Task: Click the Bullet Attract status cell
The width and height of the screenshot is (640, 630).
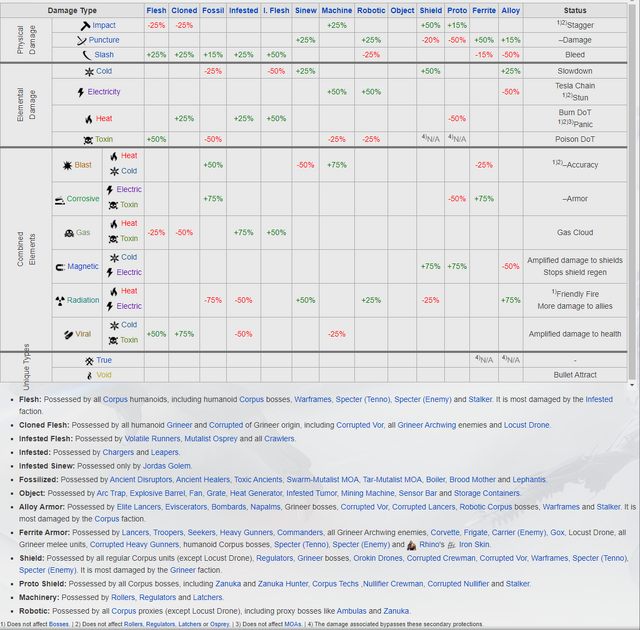Action: (x=575, y=375)
